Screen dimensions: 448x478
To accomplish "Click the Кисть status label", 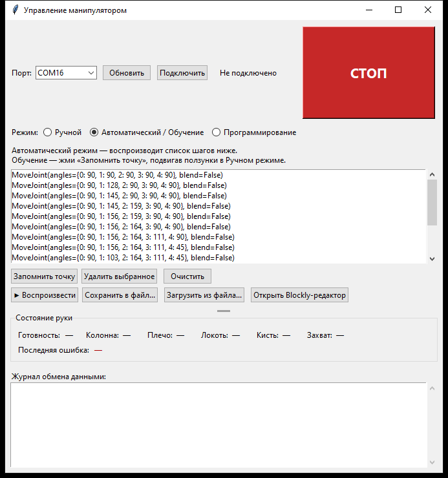I will coord(268,335).
